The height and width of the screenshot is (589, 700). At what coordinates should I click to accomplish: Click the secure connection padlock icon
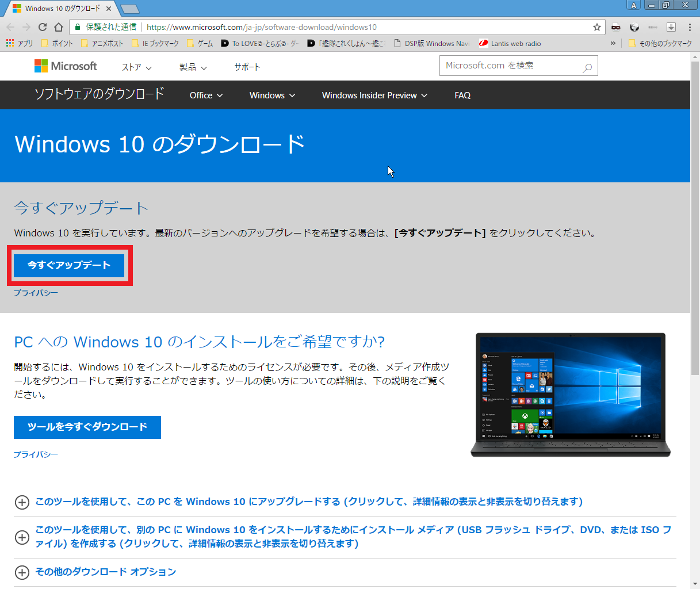tap(78, 27)
